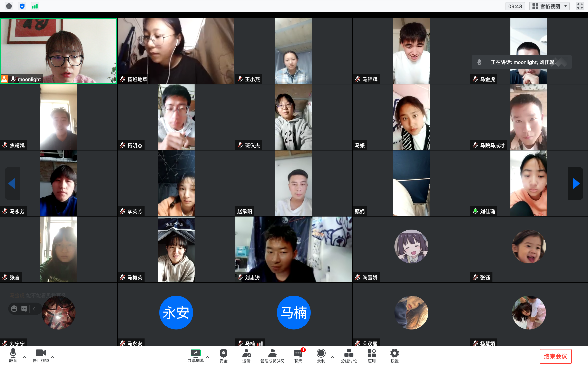The height and width of the screenshot is (367, 588).
Task: Open Manage Participants (管理成员) panel
Action: (x=272, y=353)
